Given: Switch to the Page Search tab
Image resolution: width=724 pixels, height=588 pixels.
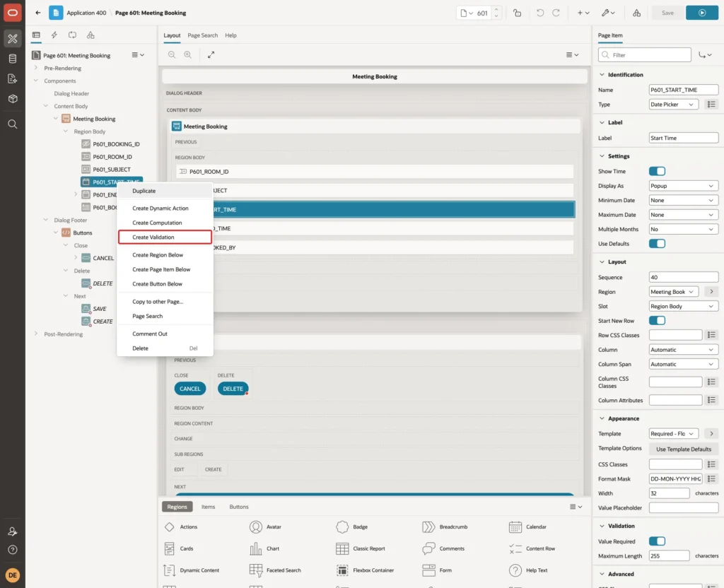Looking at the screenshot, I should coord(202,35).
